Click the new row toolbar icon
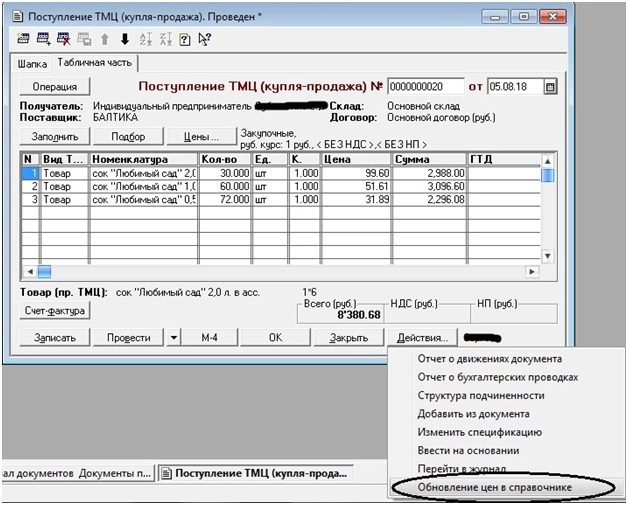Screen dimensions: 628x505 25,40
